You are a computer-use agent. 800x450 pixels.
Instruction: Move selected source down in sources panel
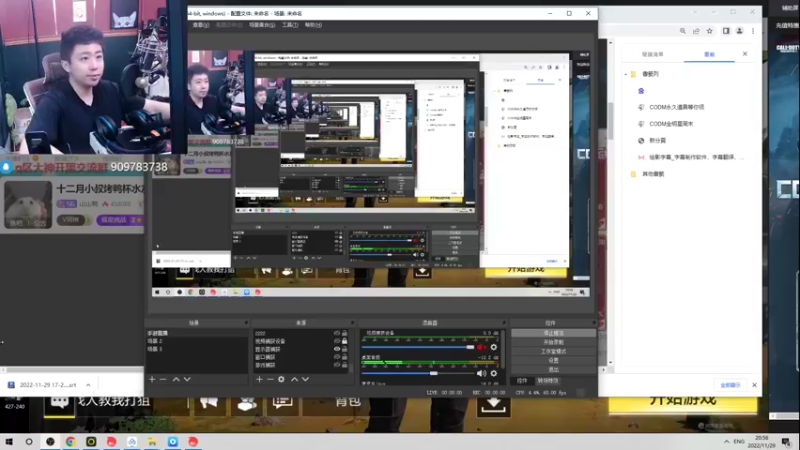pos(306,379)
